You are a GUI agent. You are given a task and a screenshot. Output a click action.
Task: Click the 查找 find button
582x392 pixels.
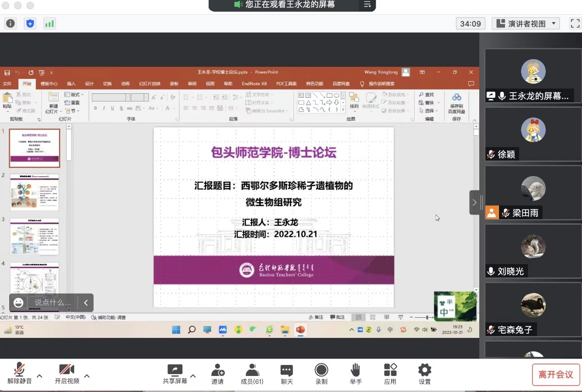point(427,94)
